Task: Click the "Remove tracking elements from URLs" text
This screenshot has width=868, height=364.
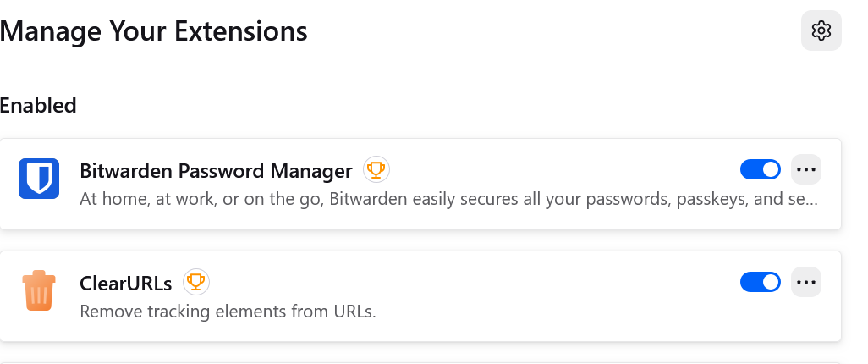Action: (228, 312)
